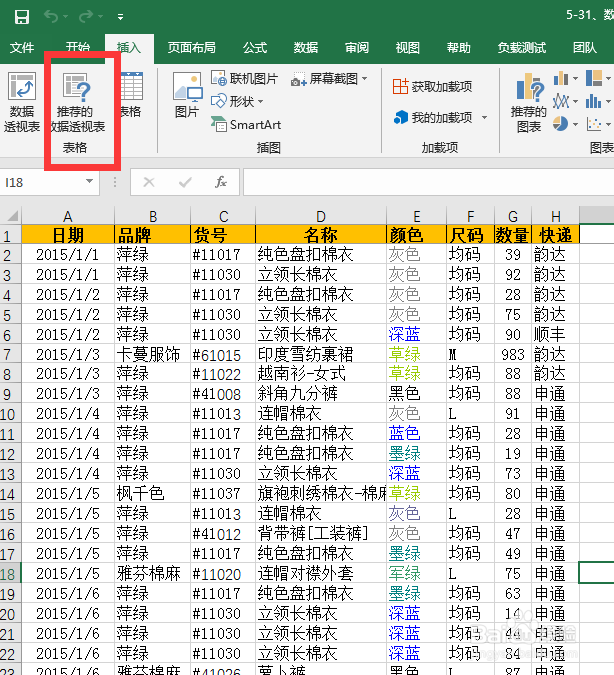Click the 日期 header cell
Image resolution: width=614 pixels, height=675 pixels.
68,235
